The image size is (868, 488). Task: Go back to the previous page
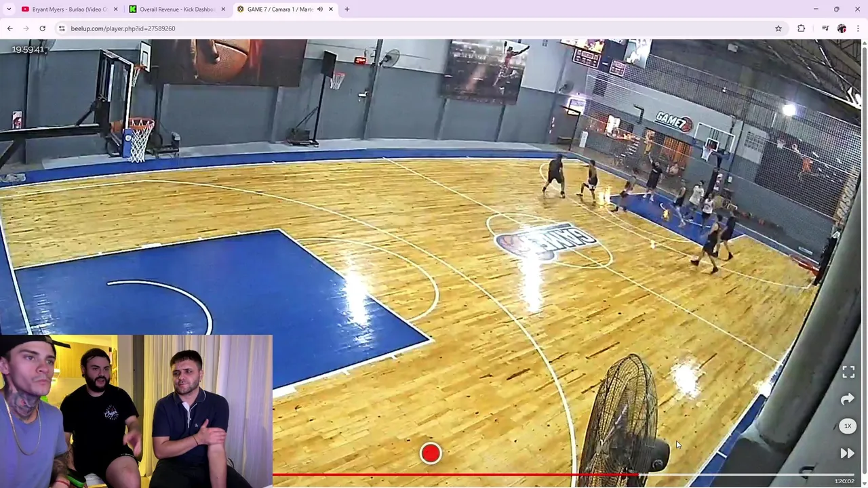point(10,28)
